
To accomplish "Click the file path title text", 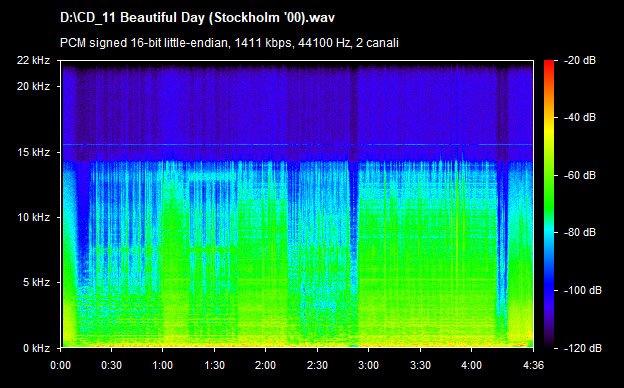I will [197, 18].
